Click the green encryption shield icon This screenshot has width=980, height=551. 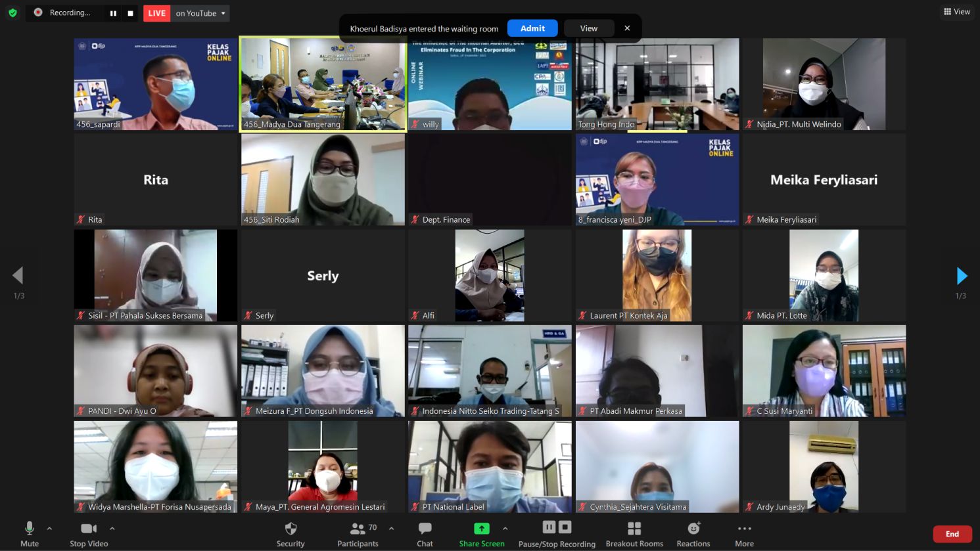point(12,12)
